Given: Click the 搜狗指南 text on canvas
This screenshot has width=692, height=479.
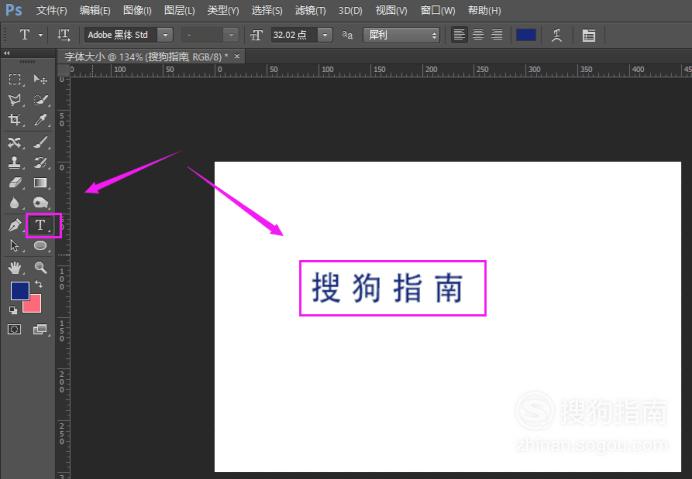Looking at the screenshot, I should [x=387, y=288].
